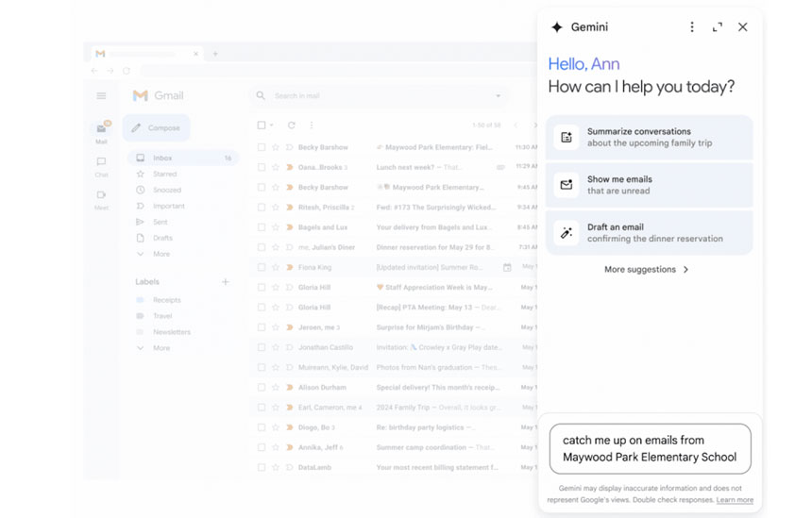Open 2024 Family Trip email
This screenshot has height=518, width=812.
click(x=394, y=408)
